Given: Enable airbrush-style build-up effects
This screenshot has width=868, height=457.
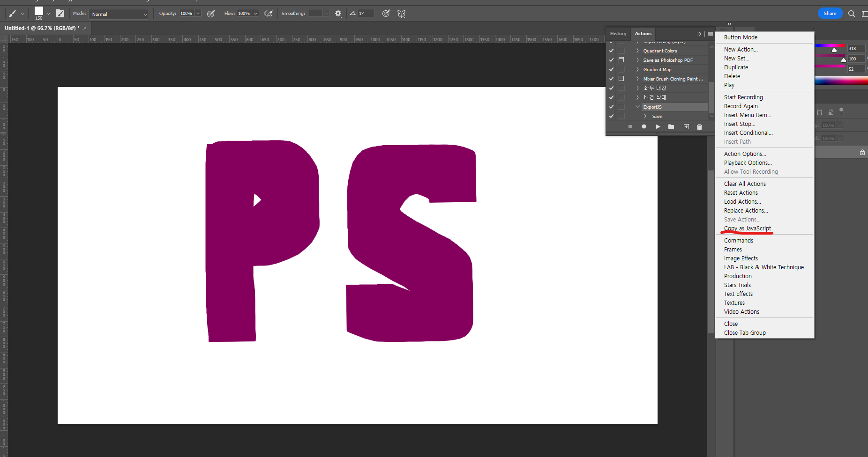Looking at the screenshot, I should [269, 14].
